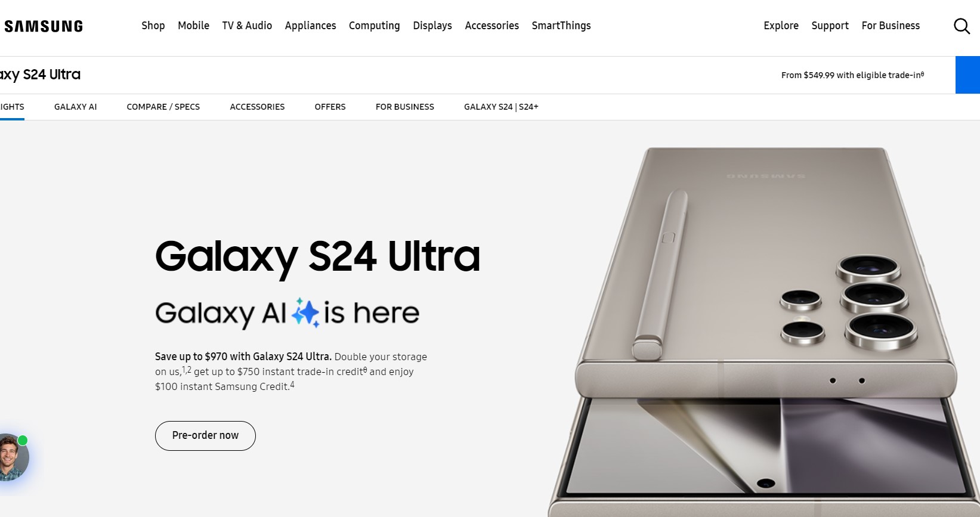Open the GALAXY S24 | S24+ tab
Screen dimensions: 980x517
[x=501, y=107]
